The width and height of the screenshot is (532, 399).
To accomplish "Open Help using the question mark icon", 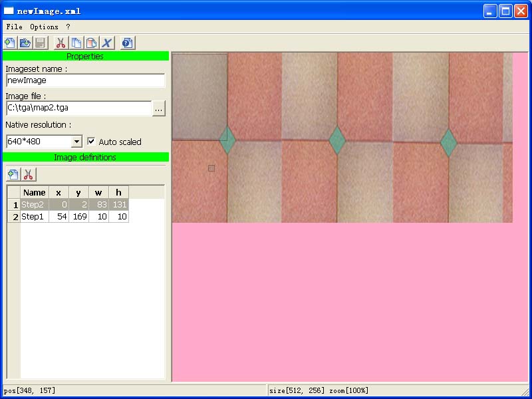I will [x=128, y=43].
